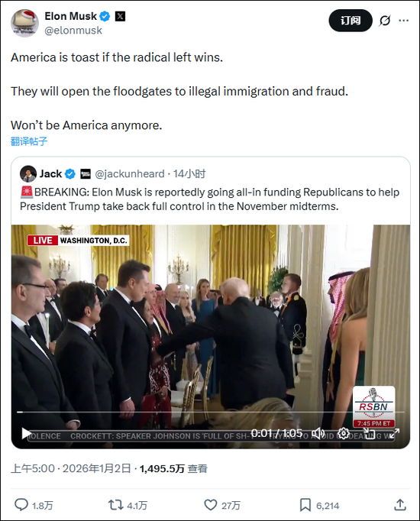Click the Grok icon beside subscribe
This screenshot has height=521, width=420.
pos(385,21)
